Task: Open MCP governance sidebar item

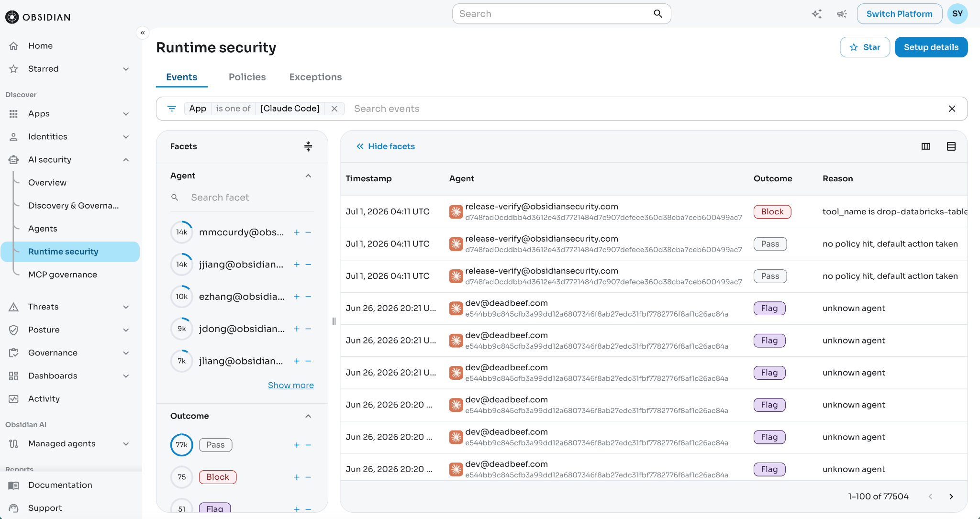Action: click(63, 275)
